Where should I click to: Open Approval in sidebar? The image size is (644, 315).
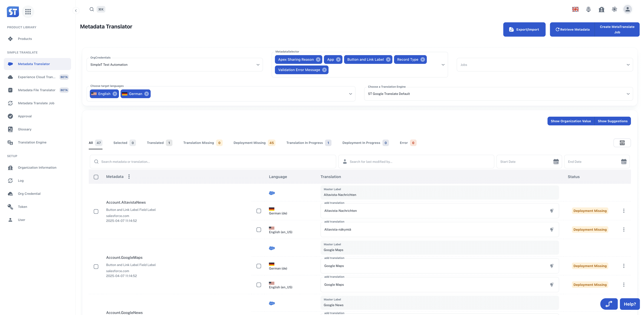38,116
